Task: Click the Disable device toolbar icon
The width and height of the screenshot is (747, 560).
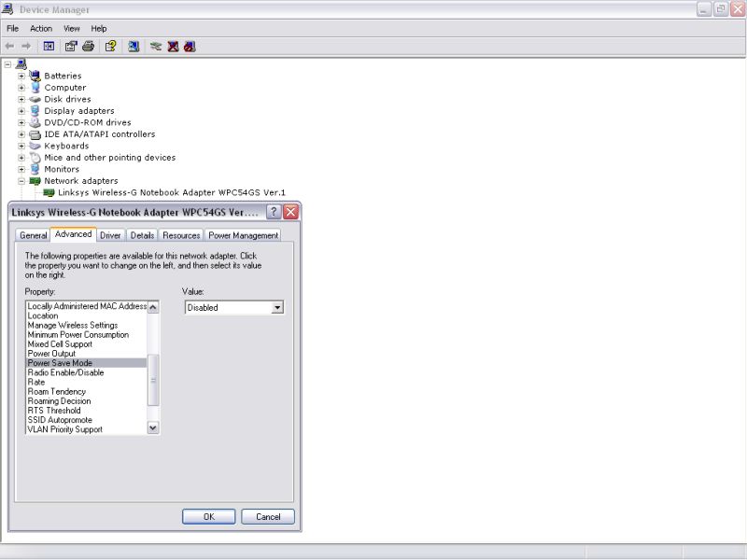Action: pos(190,46)
